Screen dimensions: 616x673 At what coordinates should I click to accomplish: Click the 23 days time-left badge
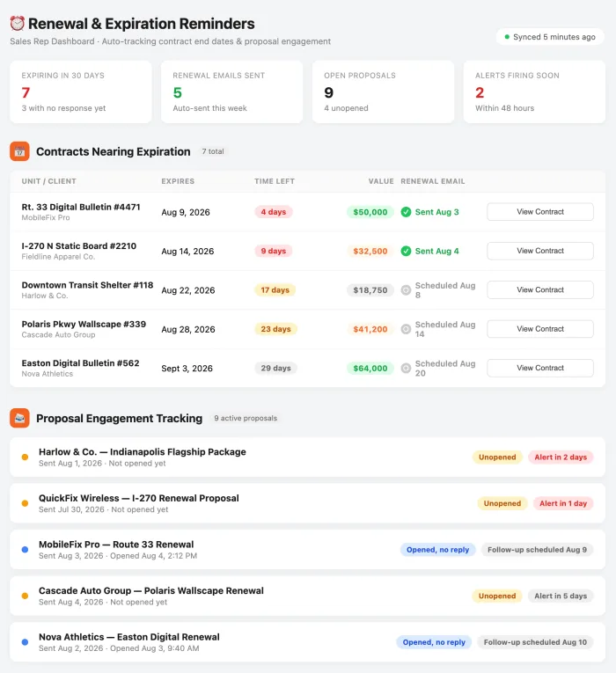[275, 329]
